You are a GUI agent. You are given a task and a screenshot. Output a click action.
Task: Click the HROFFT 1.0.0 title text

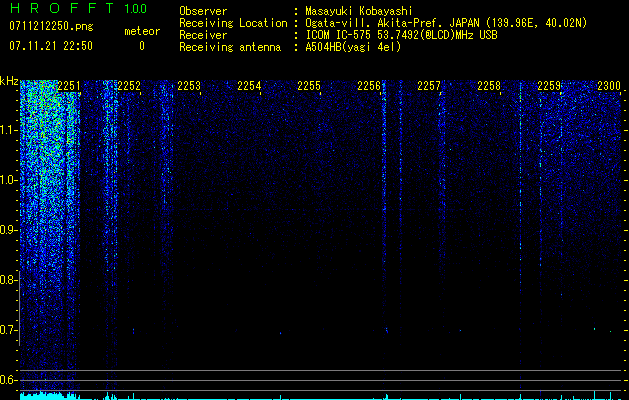tap(79, 8)
